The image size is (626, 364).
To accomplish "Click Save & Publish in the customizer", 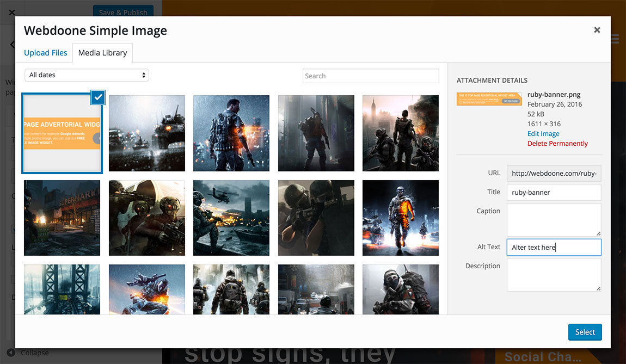I will click(x=123, y=11).
